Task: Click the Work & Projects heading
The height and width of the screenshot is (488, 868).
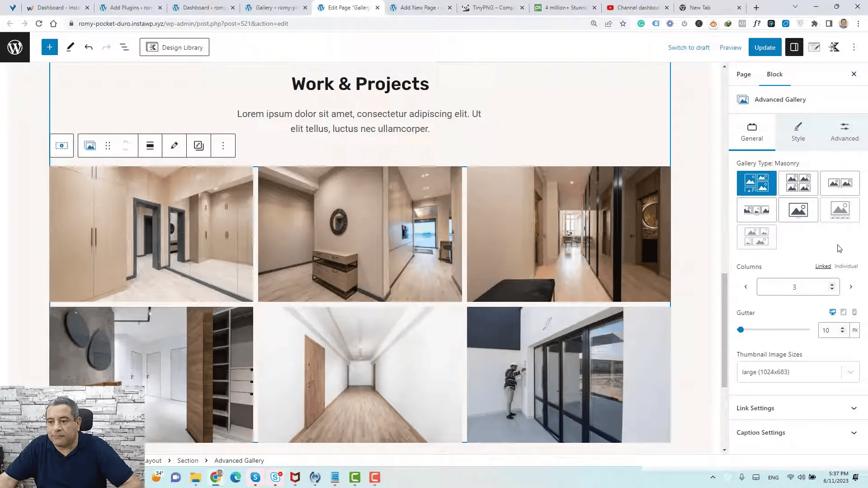Action: 360,84
